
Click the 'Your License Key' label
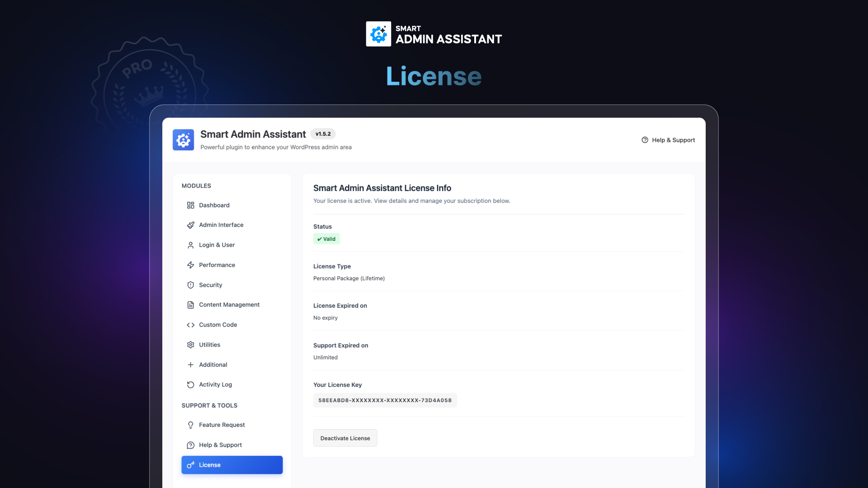coord(337,385)
